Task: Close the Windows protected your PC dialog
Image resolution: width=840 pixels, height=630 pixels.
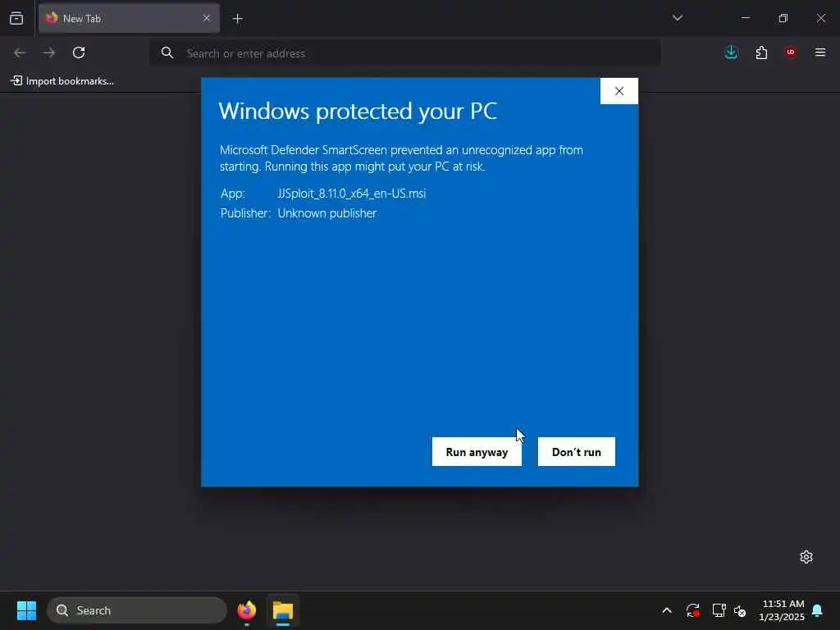Action: 619,91
